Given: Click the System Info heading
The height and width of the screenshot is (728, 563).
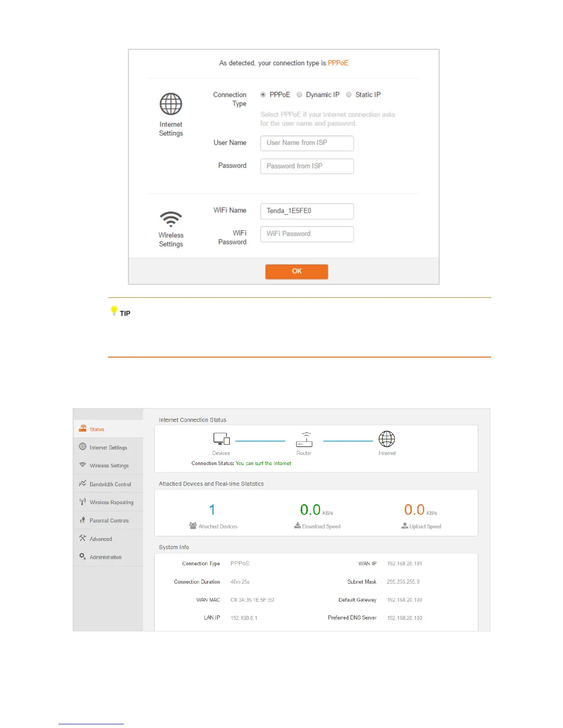Looking at the screenshot, I should (174, 547).
